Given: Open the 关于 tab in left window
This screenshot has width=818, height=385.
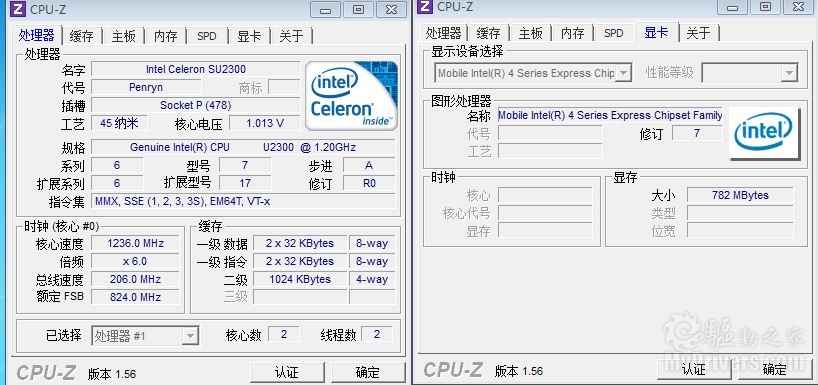Looking at the screenshot, I should [x=291, y=36].
